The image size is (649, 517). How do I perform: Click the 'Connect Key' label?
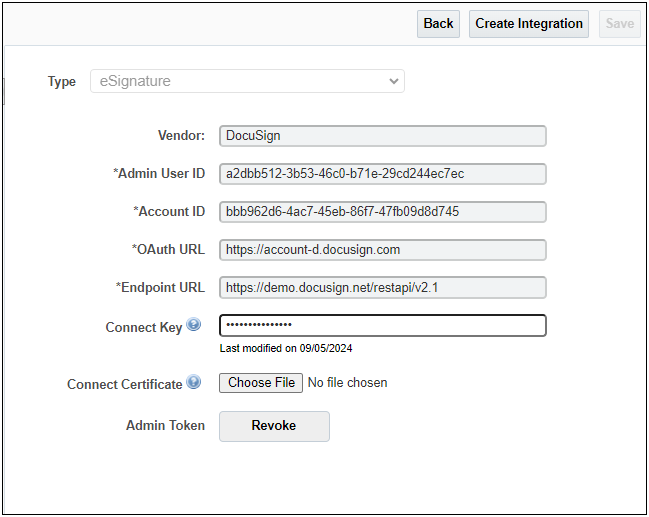(144, 327)
